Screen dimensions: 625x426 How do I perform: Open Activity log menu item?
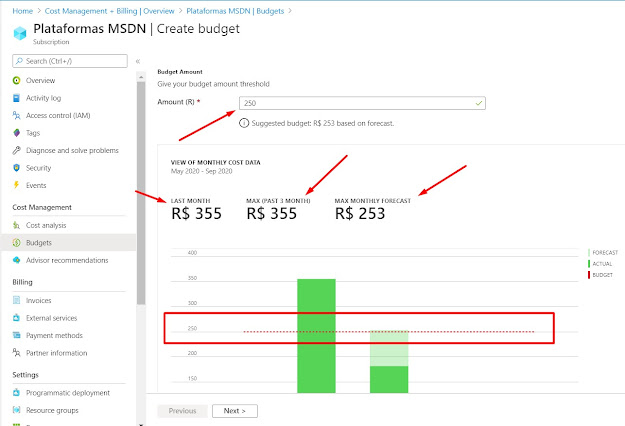43,98
